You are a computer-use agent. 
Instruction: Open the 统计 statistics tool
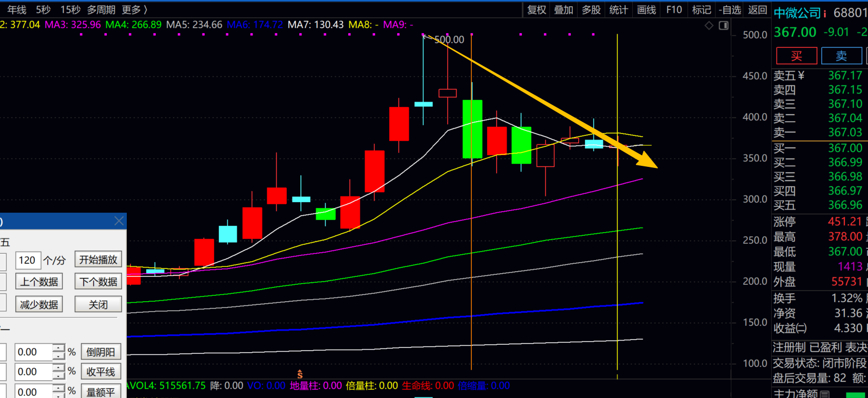618,10
